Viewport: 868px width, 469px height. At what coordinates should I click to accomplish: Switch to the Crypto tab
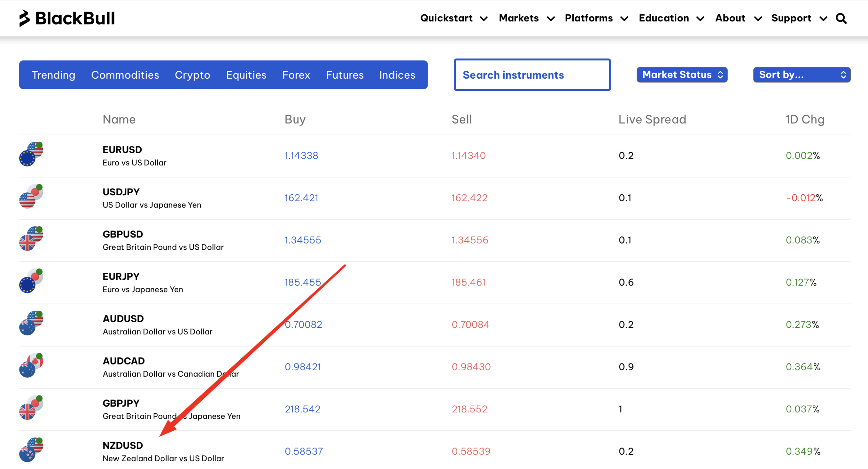coord(192,75)
